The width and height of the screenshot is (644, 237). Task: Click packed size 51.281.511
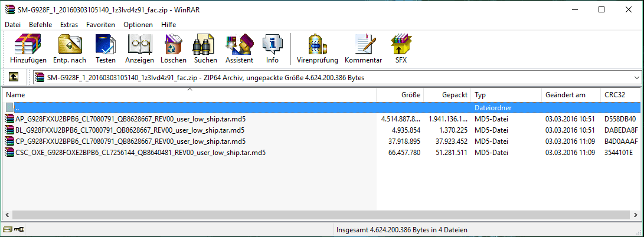point(452,153)
